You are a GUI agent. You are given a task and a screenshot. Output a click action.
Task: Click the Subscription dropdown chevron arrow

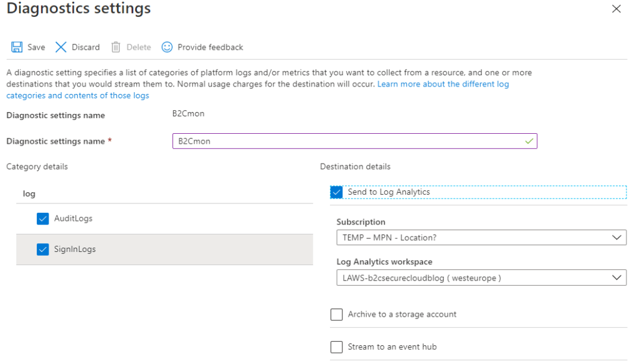(x=616, y=238)
